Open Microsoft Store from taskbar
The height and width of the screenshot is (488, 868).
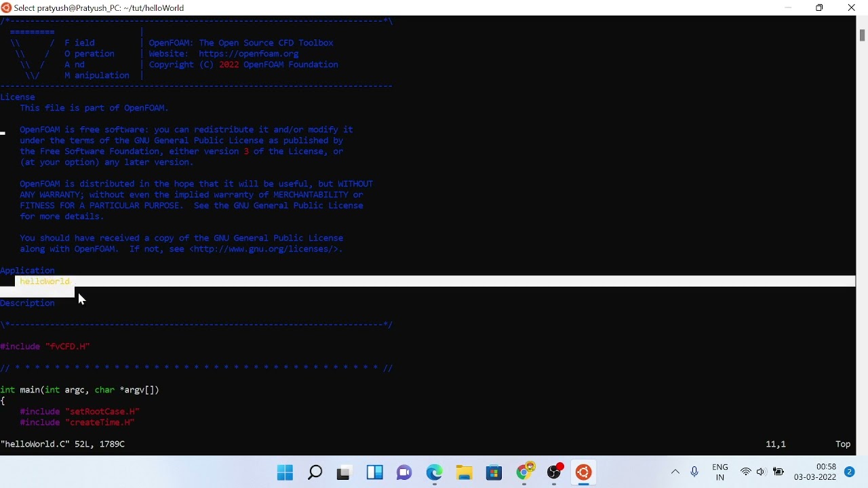pos(494,472)
